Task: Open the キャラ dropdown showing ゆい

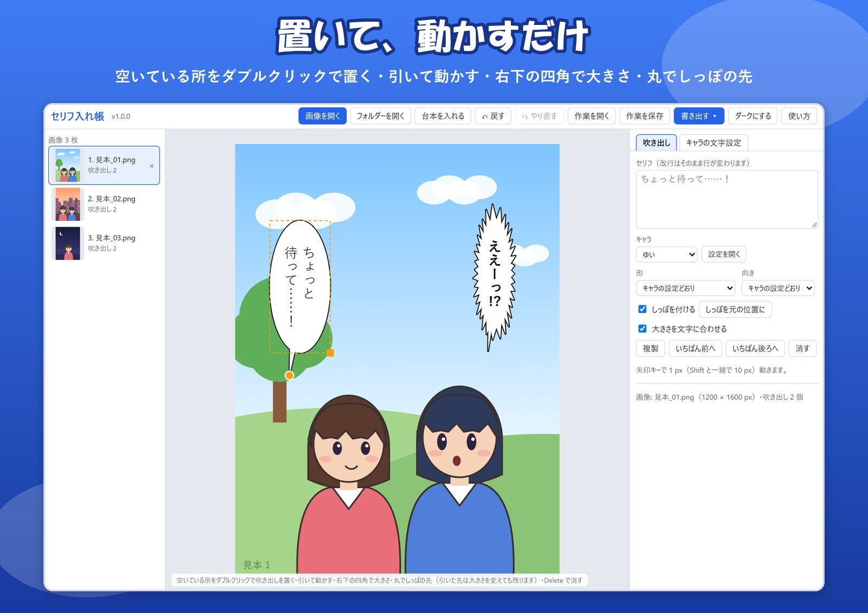Action: [x=667, y=254]
